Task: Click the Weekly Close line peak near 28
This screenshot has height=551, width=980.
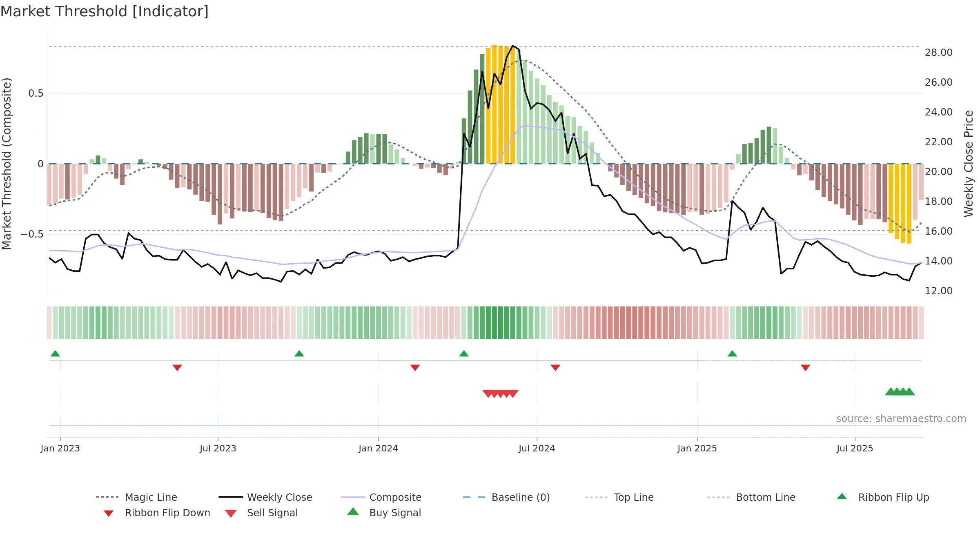Action: tap(513, 46)
